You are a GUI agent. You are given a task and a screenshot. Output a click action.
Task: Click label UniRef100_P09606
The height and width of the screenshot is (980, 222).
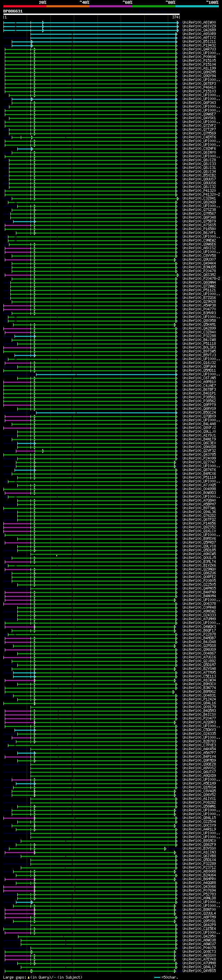tap(199, 57)
